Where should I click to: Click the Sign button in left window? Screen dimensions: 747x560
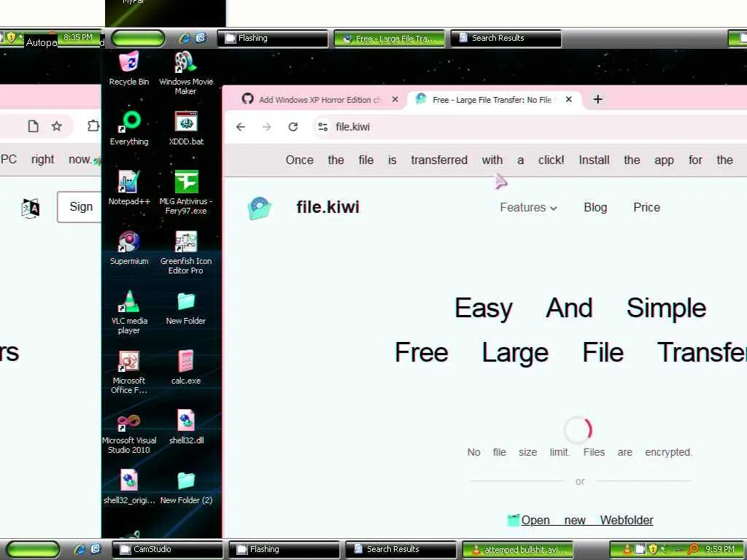pos(80,207)
